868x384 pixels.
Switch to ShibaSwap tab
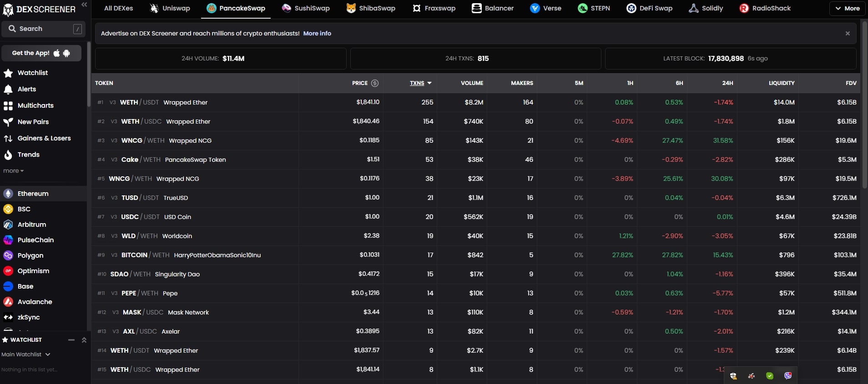(371, 8)
